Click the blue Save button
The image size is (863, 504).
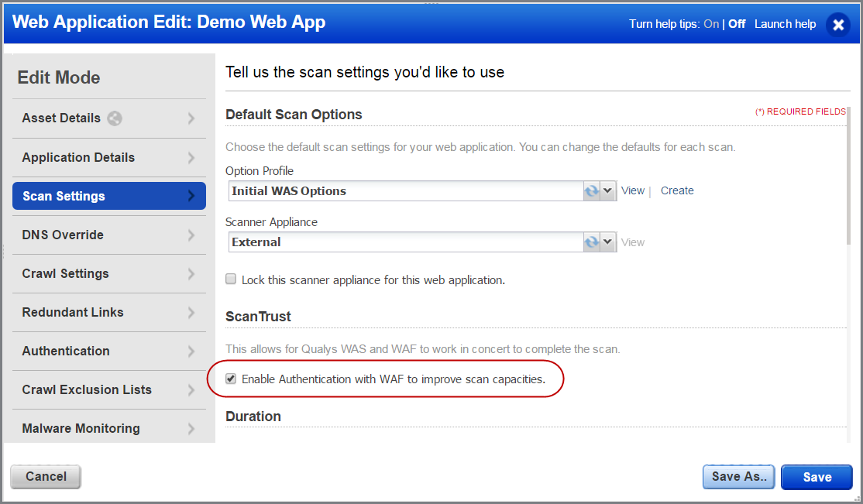(x=817, y=477)
